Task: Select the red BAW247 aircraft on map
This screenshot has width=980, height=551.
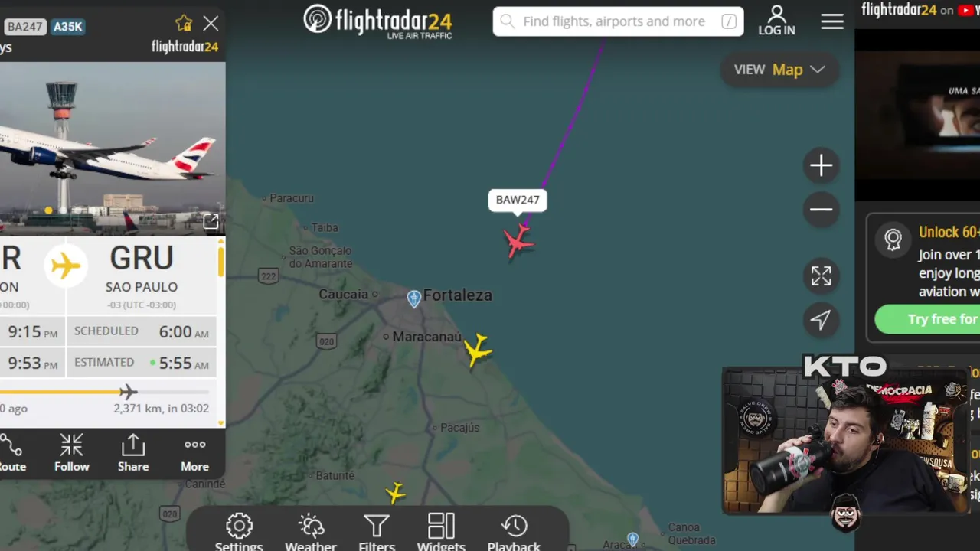Action: point(519,241)
